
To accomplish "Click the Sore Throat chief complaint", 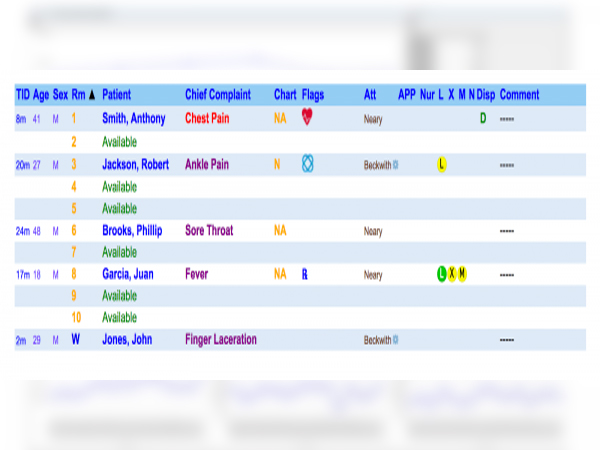I will pyautogui.click(x=209, y=230).
